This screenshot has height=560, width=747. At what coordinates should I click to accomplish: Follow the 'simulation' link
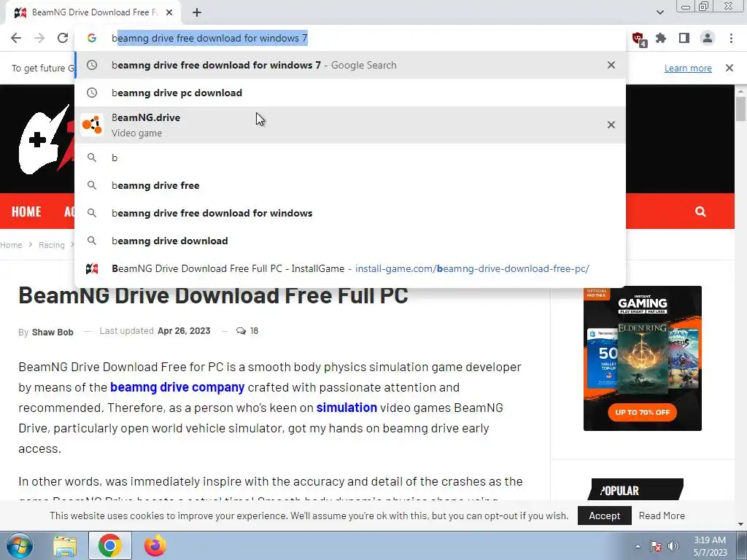(x=347, y=408)
